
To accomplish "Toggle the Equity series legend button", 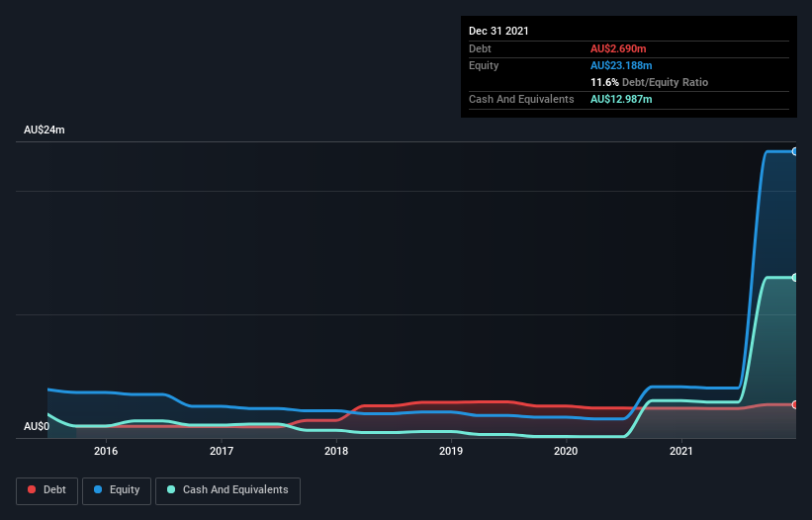I will tap(117, 490).
